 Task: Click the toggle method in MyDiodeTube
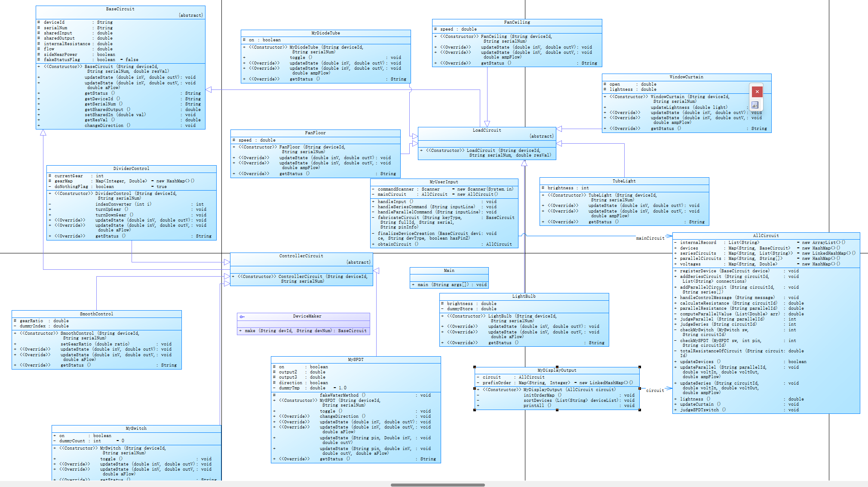322,58
